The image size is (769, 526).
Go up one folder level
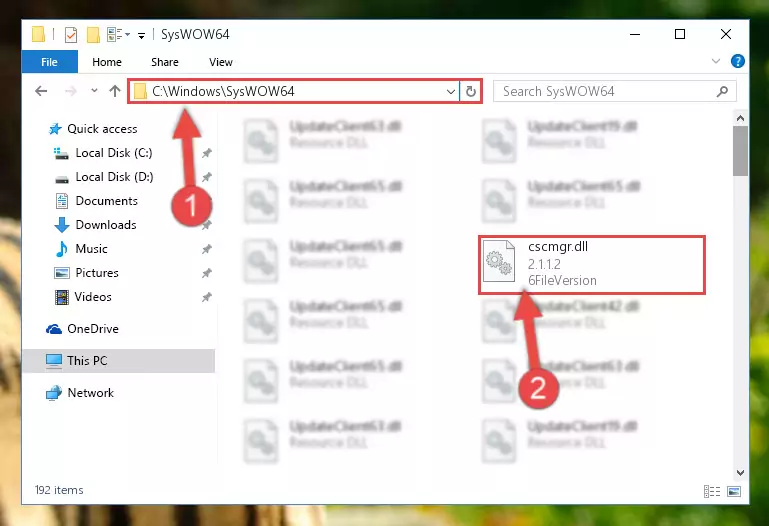coord(115,91)
